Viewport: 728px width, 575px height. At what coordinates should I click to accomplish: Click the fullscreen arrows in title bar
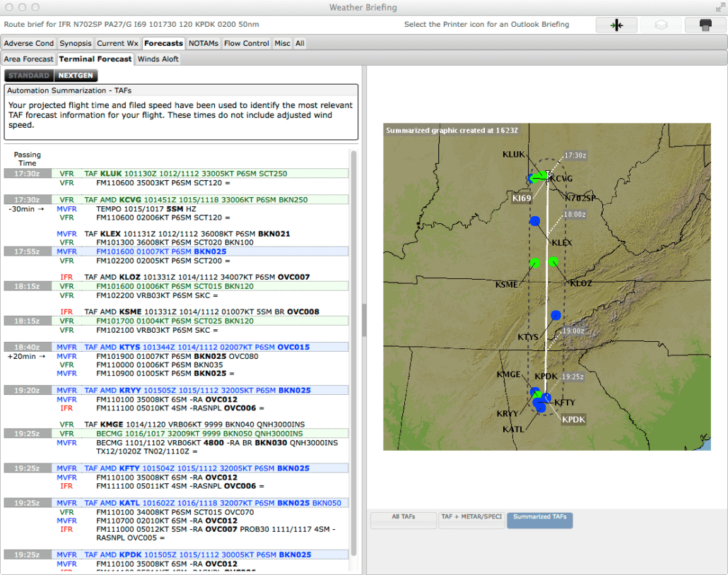coord(719,7)
